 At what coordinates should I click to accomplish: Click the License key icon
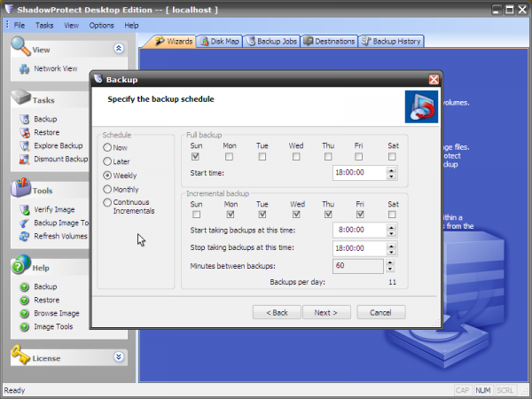(20, 355)
